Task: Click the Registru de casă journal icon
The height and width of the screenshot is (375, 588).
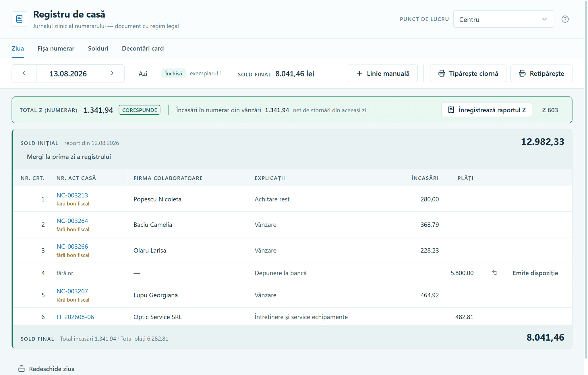Action: coord(19,19)
